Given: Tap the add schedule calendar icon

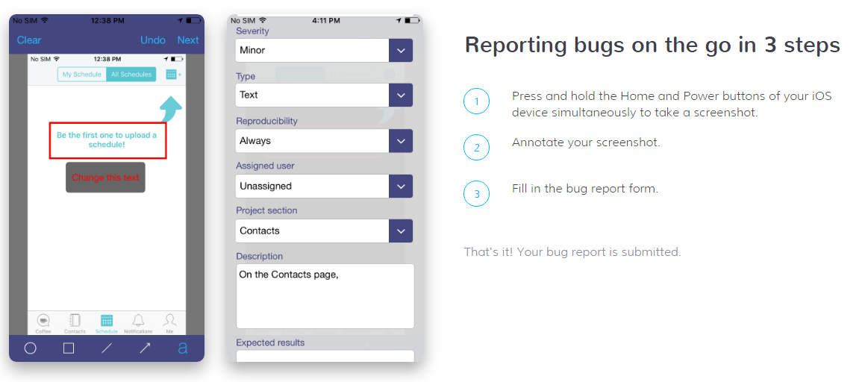Looking at the screenshot, I should pos(173,75).
